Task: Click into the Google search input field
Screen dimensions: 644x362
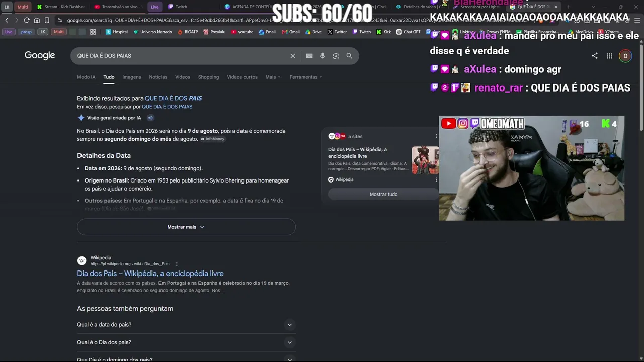Action: coord(181,56)
